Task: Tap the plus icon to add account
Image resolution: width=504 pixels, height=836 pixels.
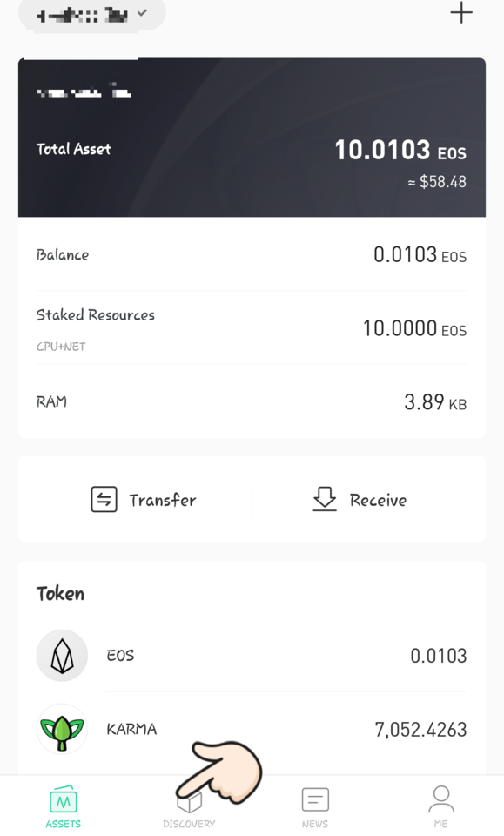Action: click(x=460, y=13)
